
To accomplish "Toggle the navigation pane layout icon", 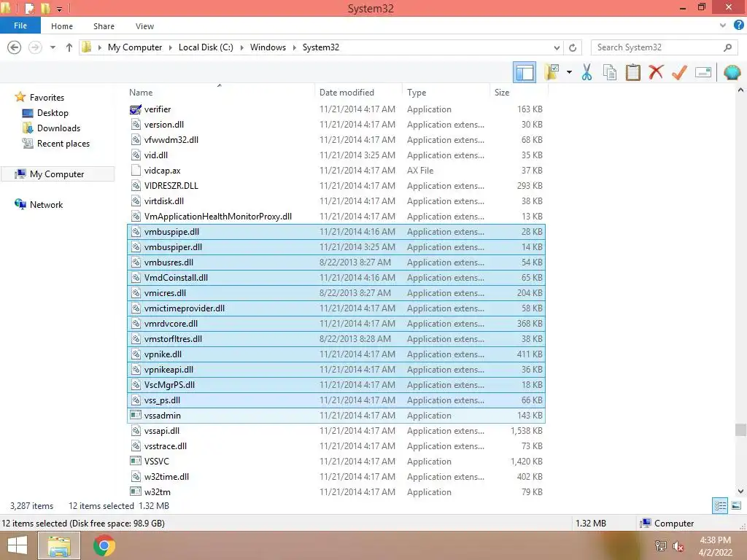I will (x=525, y=72).
